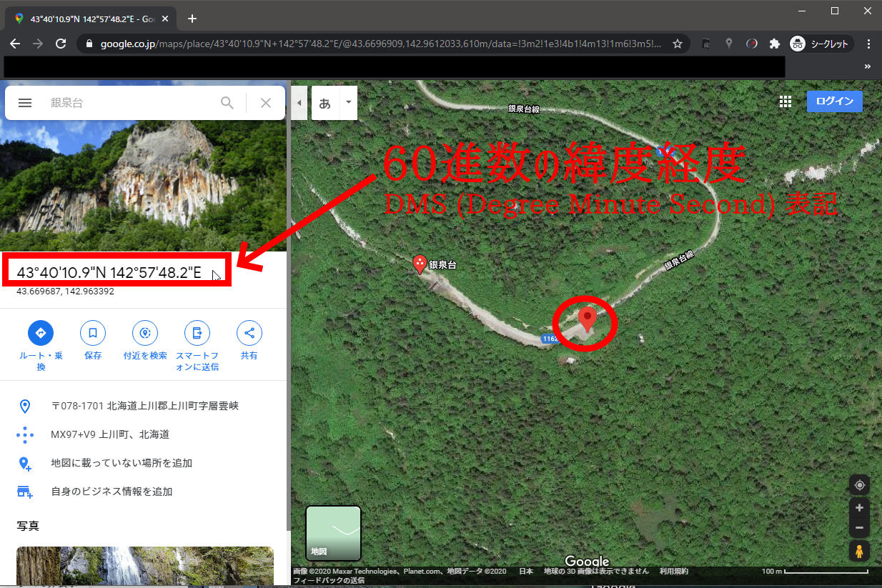Viewport: 882px width, 588px height.
Task: Switch to 地図 map layer view
Action: 333,533
